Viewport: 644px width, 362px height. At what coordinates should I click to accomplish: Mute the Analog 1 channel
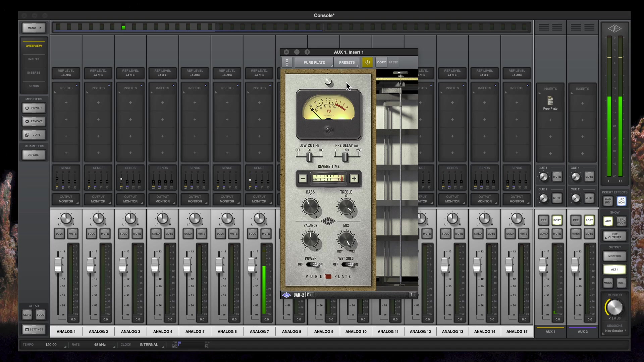[73, 234]
